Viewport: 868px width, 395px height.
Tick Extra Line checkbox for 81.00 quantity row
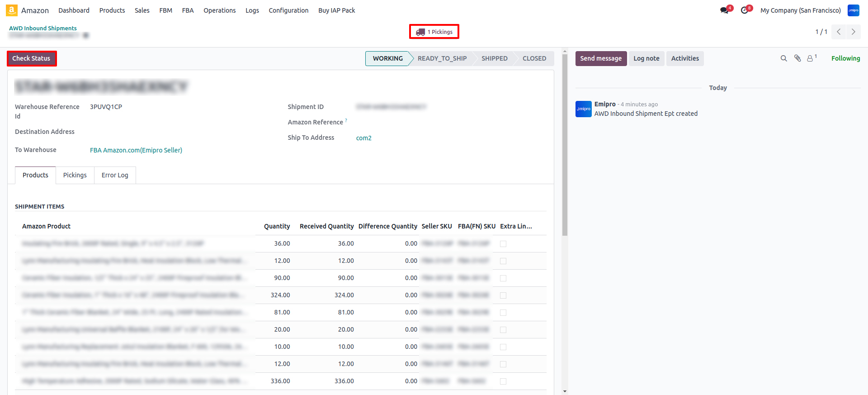click(x=503, y=313)
